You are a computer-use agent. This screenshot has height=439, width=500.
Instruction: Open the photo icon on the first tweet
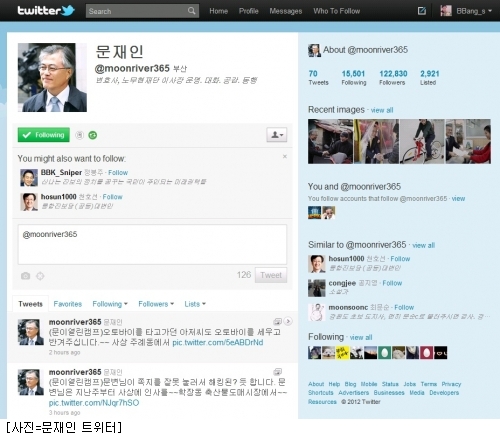(x=277, y=321)
